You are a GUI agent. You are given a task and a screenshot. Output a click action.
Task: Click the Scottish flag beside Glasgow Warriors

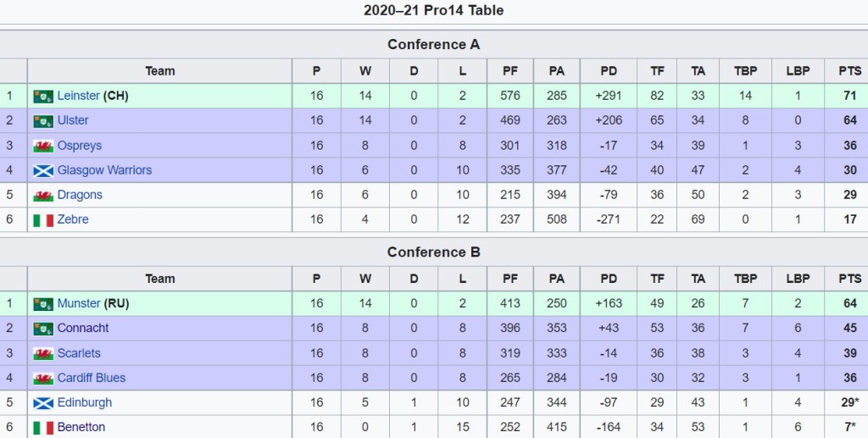point(43,170)
